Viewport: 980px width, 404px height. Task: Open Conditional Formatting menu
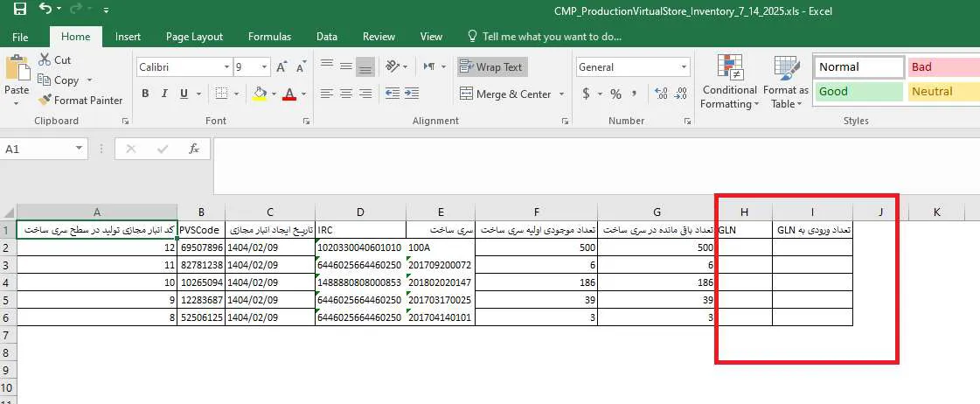click(729, 83)
